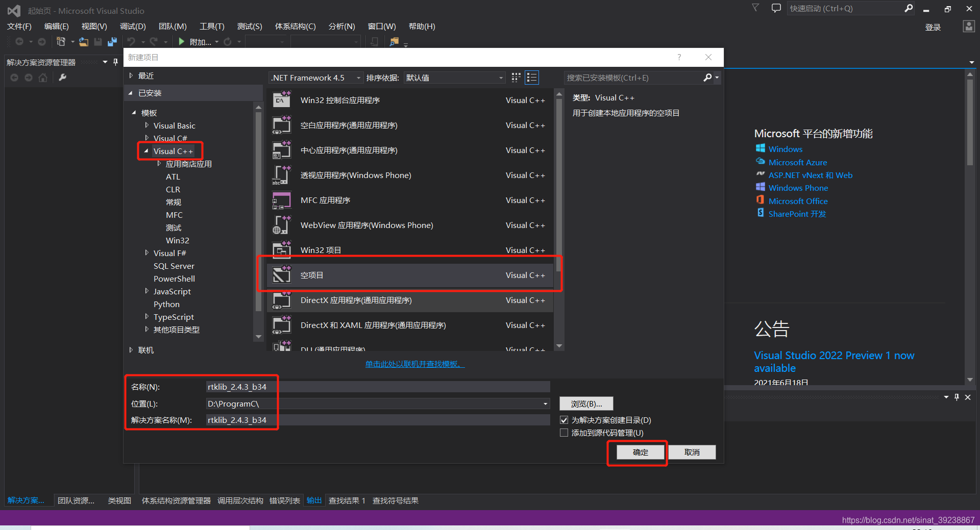
Task: Click the Sign in (登录) link
Action: click(x=933, y=27)
